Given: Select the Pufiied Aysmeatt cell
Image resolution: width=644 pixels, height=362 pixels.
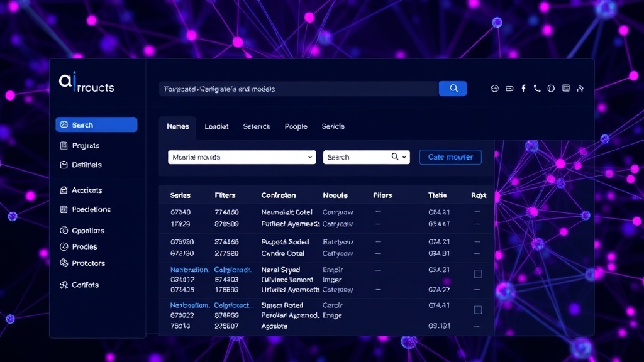Looking at the screenshot, I should [x=291, y=224].
